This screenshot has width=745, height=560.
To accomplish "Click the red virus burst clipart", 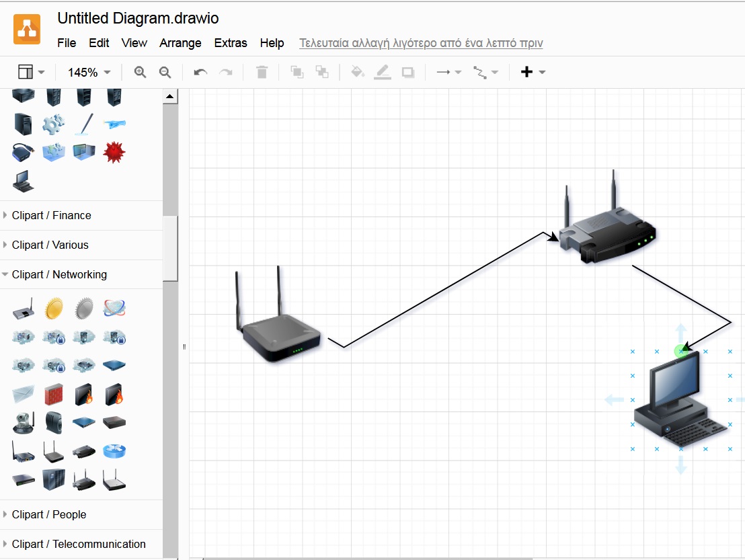I will tap(115, 153).
